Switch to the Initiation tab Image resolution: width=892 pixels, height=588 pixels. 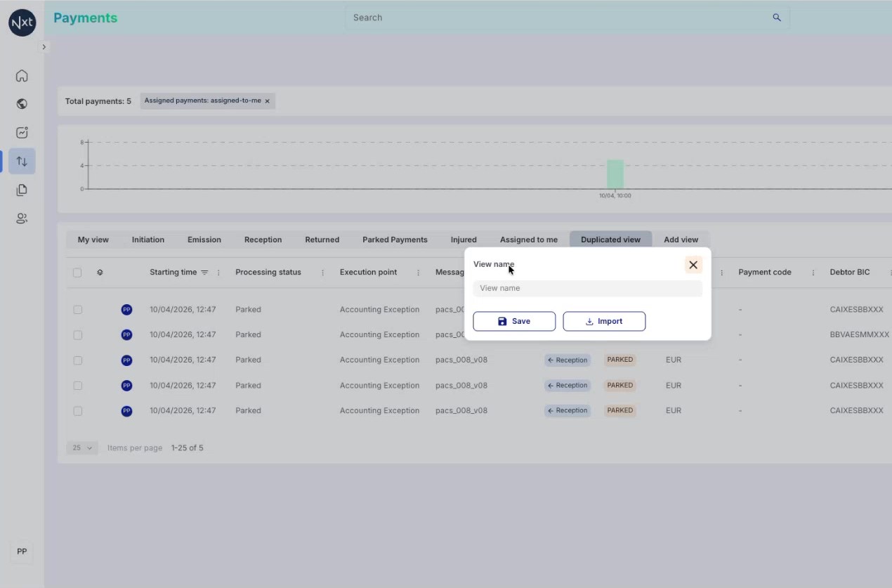coord(148,240)
